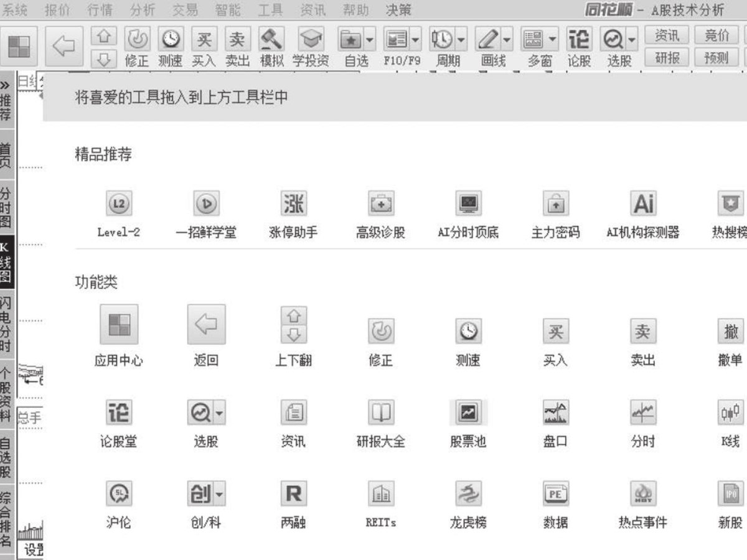
Task: Open the 主力密码 lock icon
Action: 555,203
